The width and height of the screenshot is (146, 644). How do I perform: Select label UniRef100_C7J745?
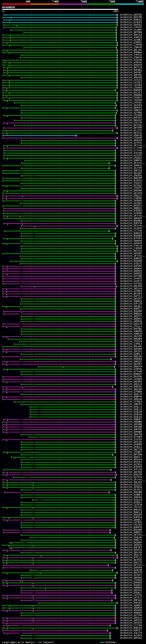(x=131, y=148)
